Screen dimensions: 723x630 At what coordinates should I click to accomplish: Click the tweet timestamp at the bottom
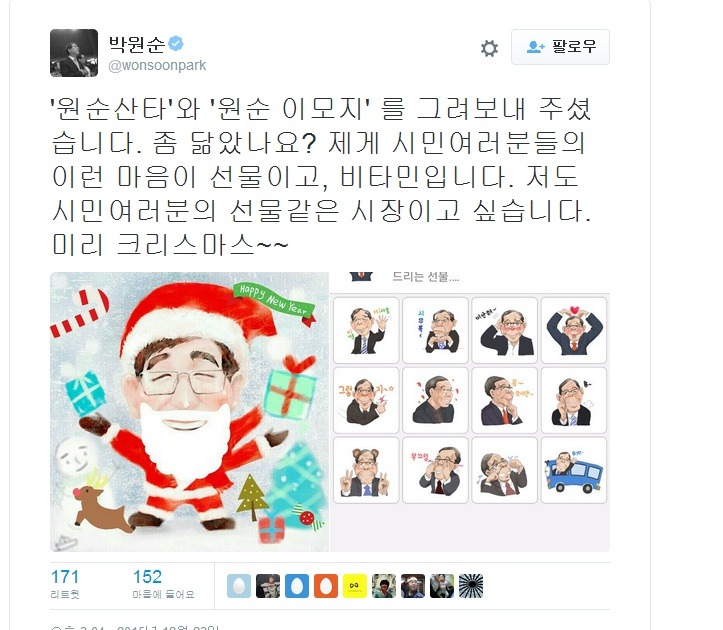(135, 627)
